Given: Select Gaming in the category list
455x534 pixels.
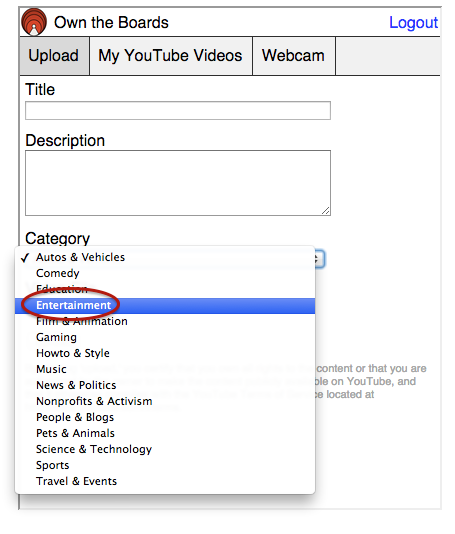Looking at the screenshot, I should click(x=165, y=337).
